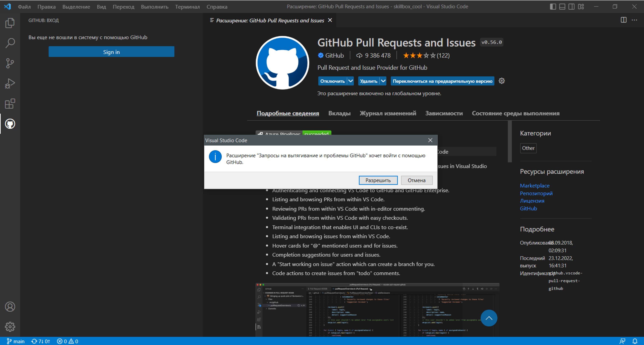Open the Accounts menu icon
Screen dimensions: 644x345
click(10, 307)
